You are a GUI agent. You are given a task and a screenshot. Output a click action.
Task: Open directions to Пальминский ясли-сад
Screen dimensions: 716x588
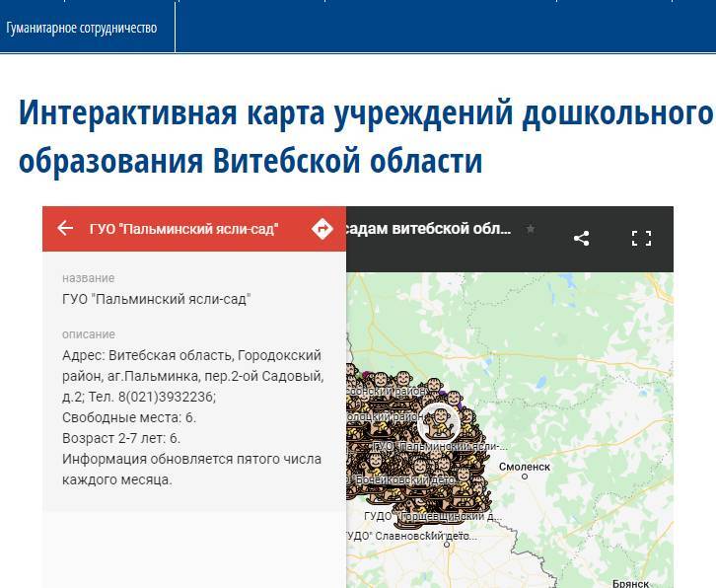point(322,229)
